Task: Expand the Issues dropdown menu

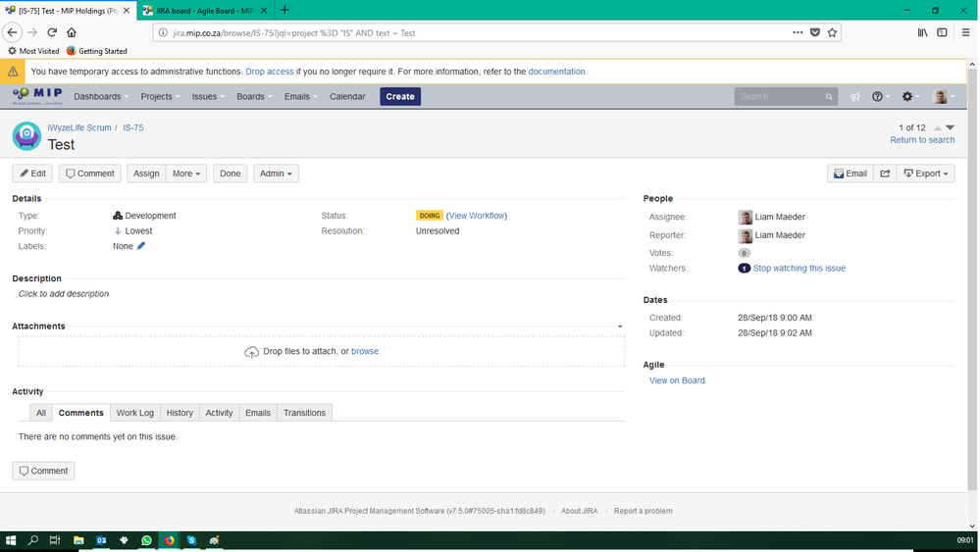Action: 208,96
